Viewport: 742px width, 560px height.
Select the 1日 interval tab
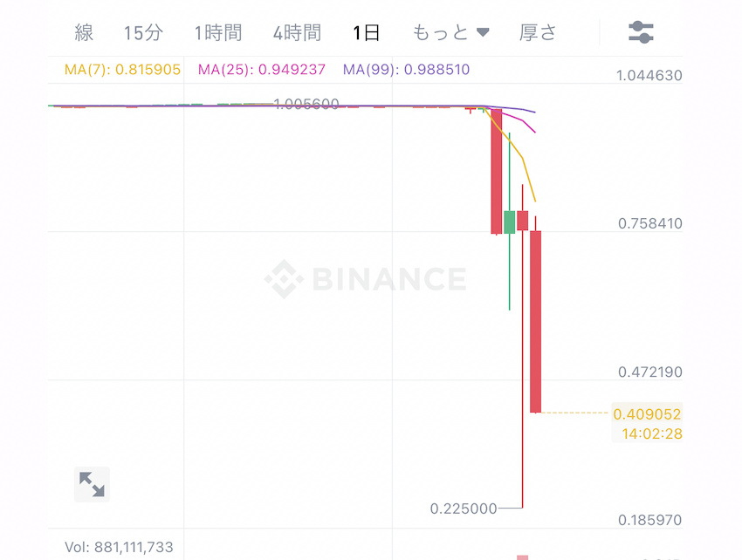[367, 32]
